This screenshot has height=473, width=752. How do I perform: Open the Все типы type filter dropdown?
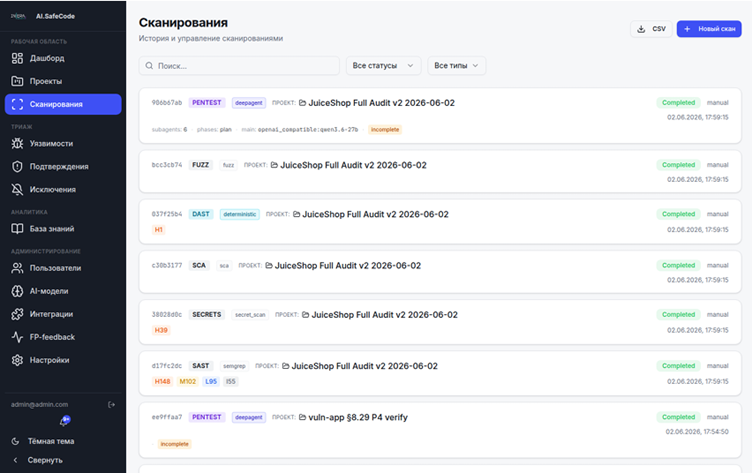(457, 66)
